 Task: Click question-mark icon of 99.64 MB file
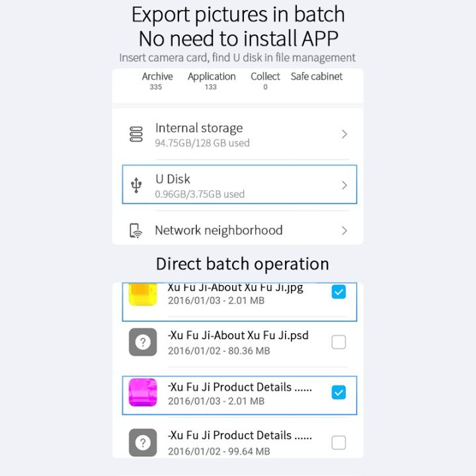[x=143, y=442]
